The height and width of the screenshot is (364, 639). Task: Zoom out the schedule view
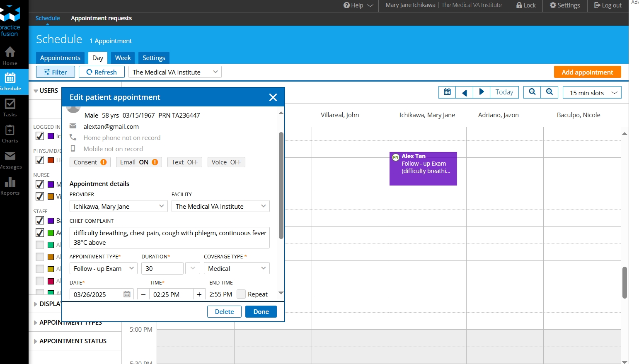(x=532, y=92)
